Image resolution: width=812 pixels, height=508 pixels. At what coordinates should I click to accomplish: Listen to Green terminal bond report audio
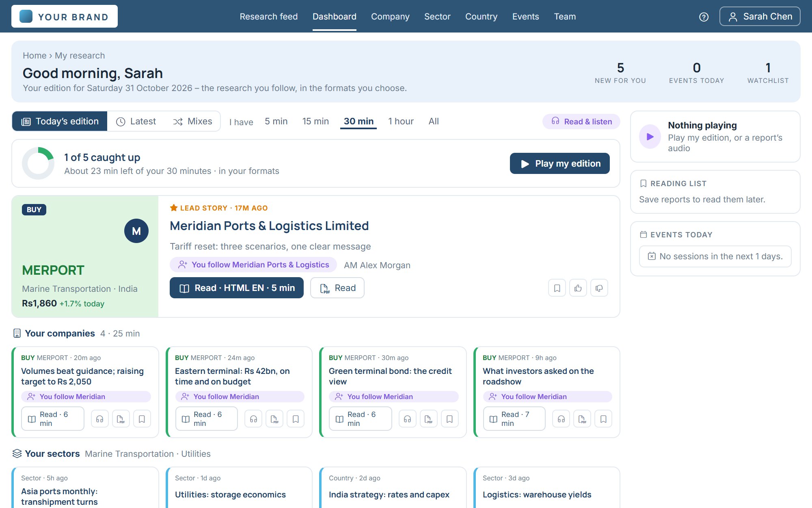[x=408, y=419]
